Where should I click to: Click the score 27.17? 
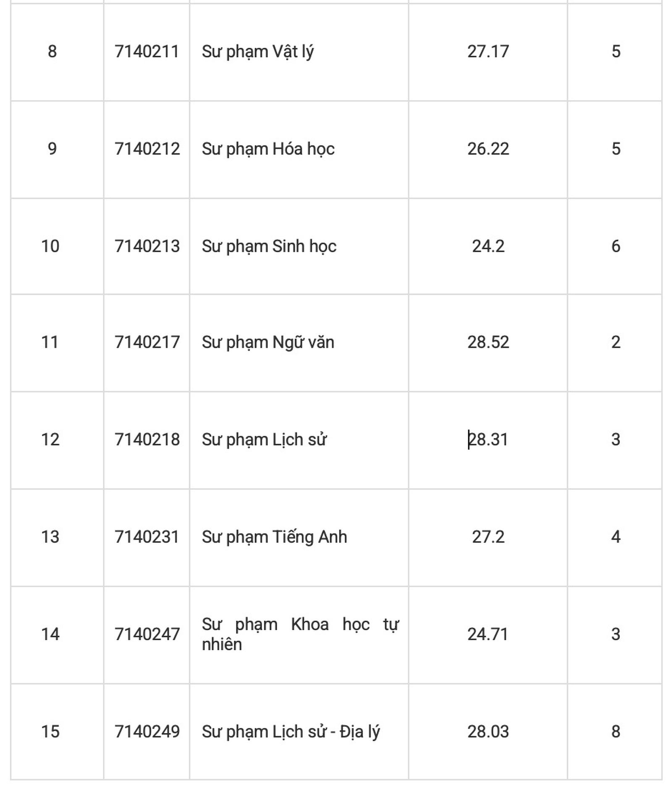point(488,52)
